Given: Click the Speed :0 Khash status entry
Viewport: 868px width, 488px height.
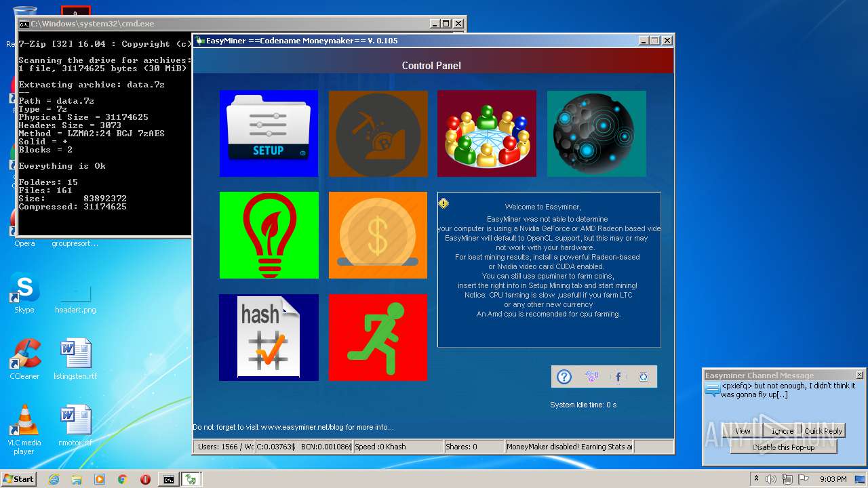Looking at the screenshot, I should pyautogui.click(x=398, y=447).
